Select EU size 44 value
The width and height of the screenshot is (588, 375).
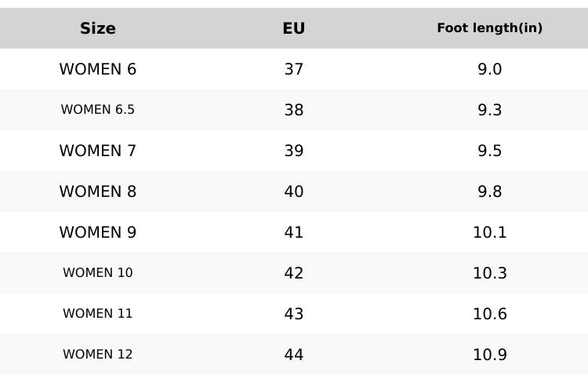coord(293,355)
